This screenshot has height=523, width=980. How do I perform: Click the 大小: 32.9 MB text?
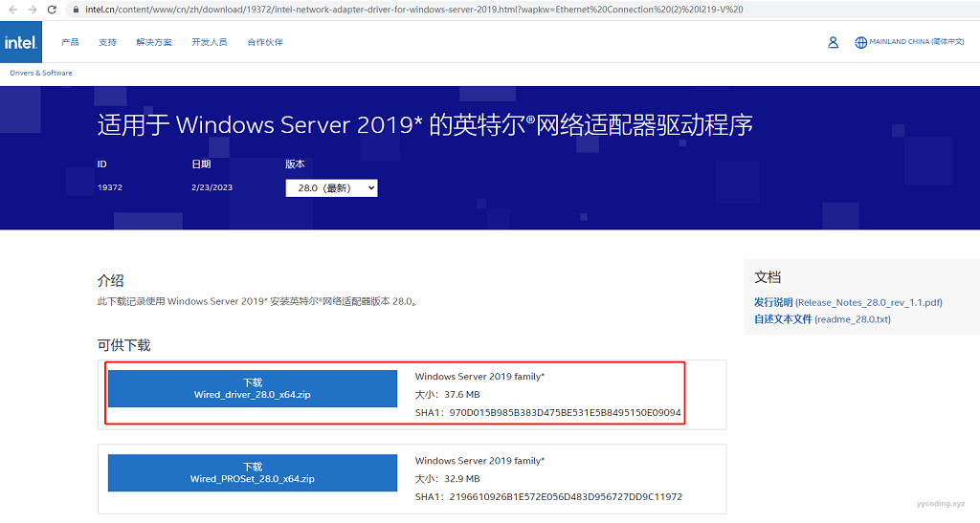point(448,479)
